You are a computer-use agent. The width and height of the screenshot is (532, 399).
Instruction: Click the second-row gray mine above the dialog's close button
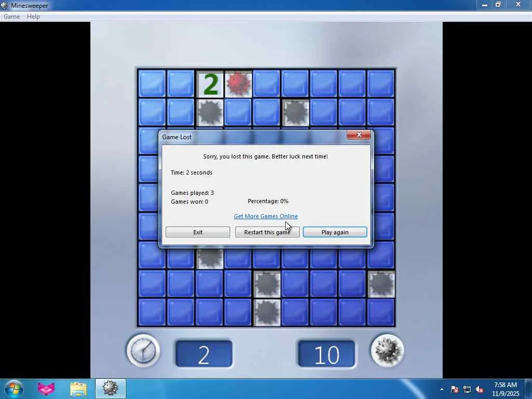(295, 112)
